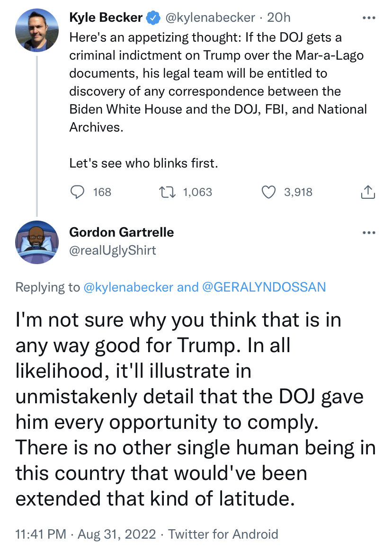Open the more options menu on Kyle Becker's tweet
The height and width of the screenshot is (550, 392).
coord(368,18)
